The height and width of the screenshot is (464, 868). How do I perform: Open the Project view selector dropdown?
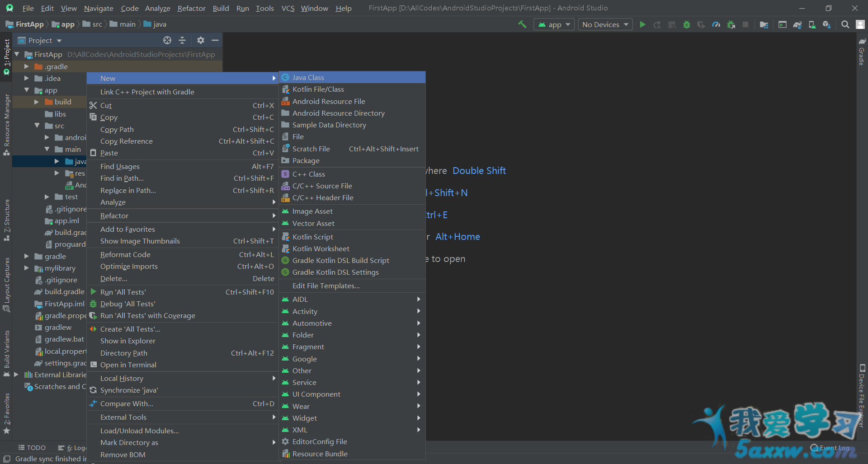[40, 40]
